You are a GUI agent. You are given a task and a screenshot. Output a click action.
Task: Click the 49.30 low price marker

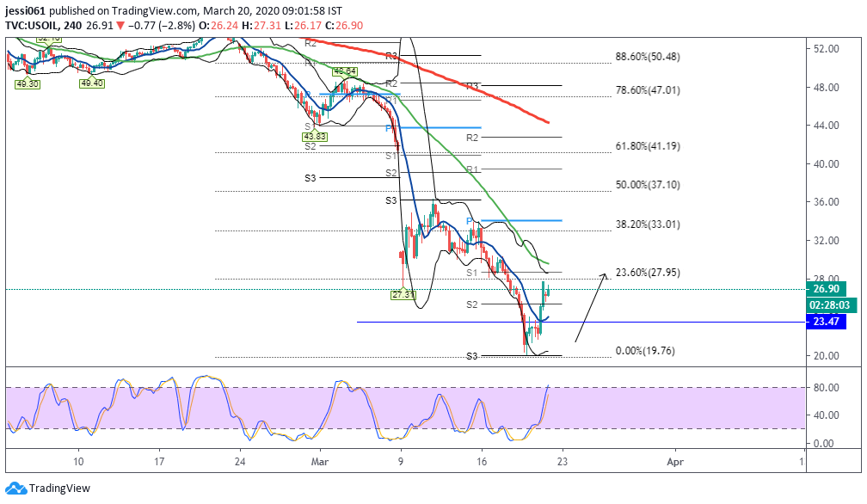[x=28, y=84]
